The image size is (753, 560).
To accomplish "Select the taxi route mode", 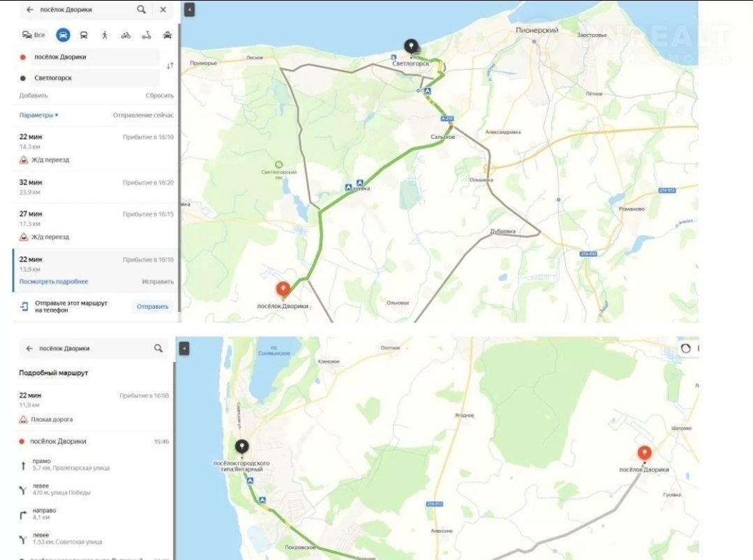I will coord(167,35).
